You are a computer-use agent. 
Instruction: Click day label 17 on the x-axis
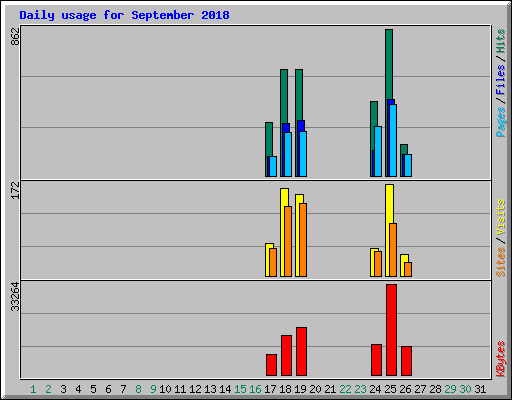click(x=270, y=389)
